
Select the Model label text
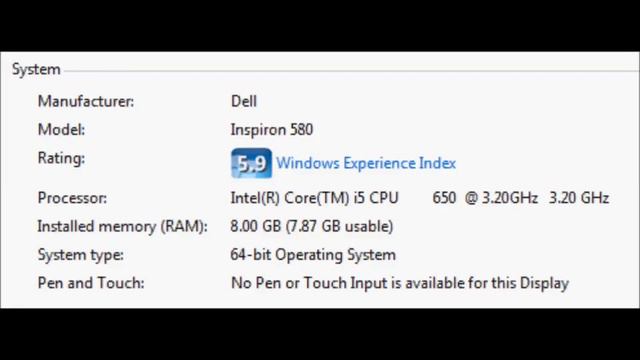61,130
